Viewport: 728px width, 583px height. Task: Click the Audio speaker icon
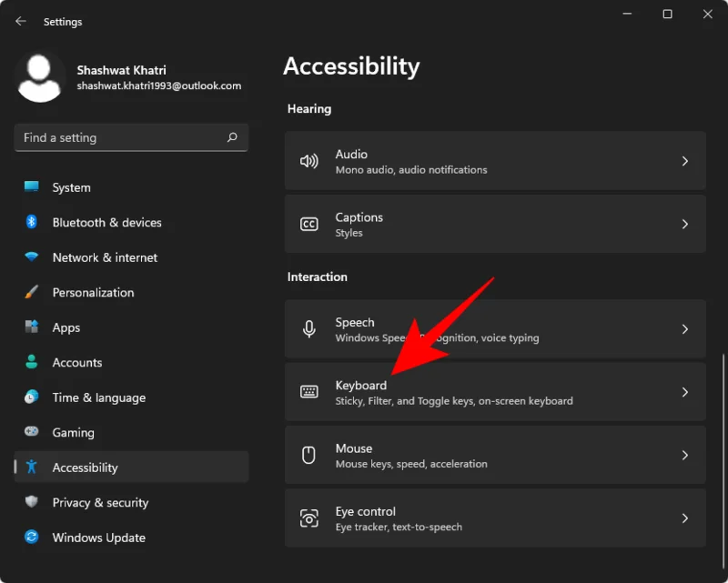(x=309, y=161)
